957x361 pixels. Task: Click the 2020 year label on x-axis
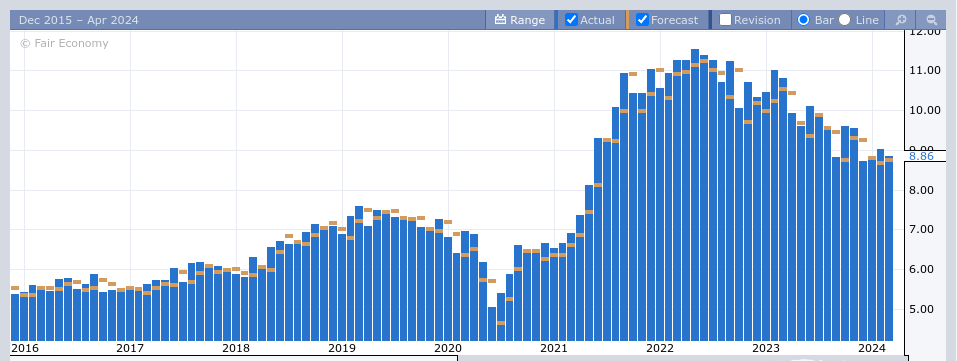[448, 348]
